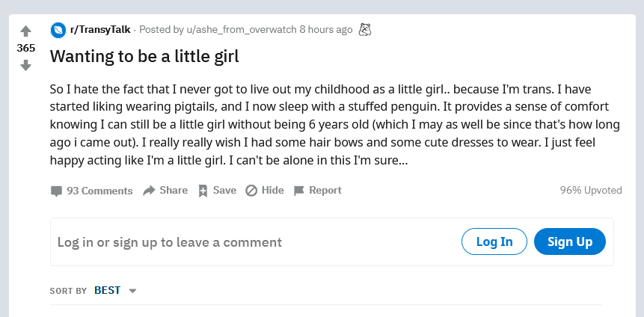Click the 365 vote score
The height and width of the screenshot is (317, 644).
click(26, 49)
